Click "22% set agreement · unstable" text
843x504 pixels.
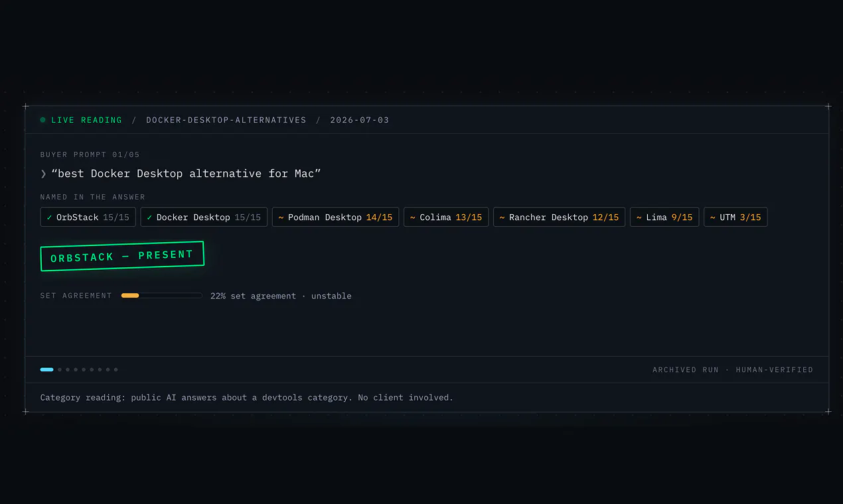coord(281,296)
